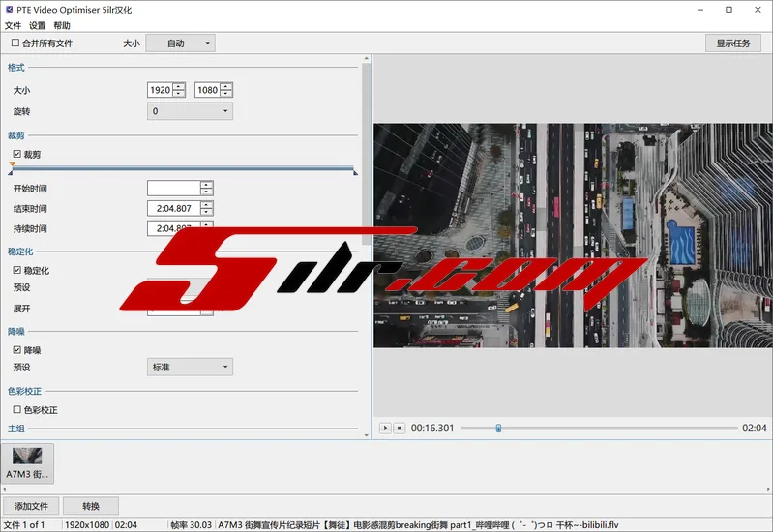
Task: Open the 大小 自动 dropdown
Action: pos(181,44)
